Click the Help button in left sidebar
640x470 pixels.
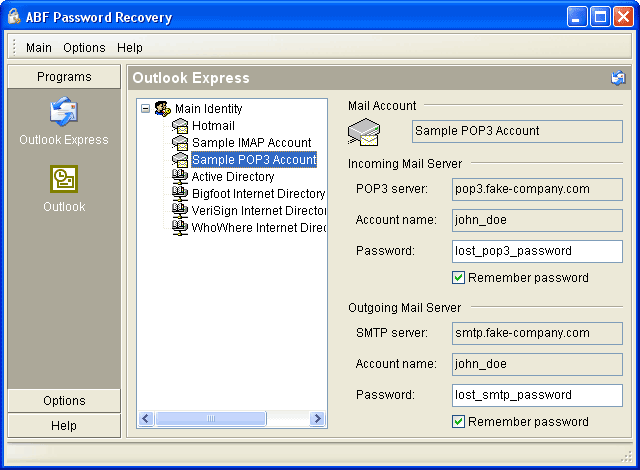click(x=64, y=426)
